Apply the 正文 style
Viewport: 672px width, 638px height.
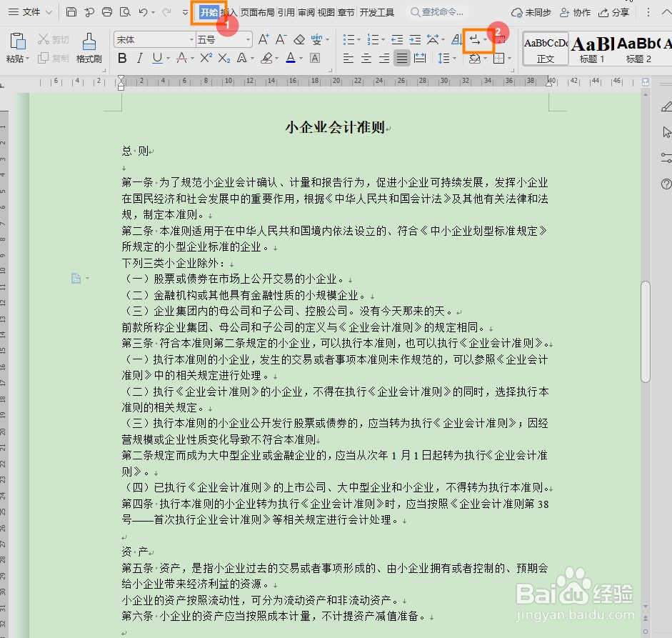[546, 49]
